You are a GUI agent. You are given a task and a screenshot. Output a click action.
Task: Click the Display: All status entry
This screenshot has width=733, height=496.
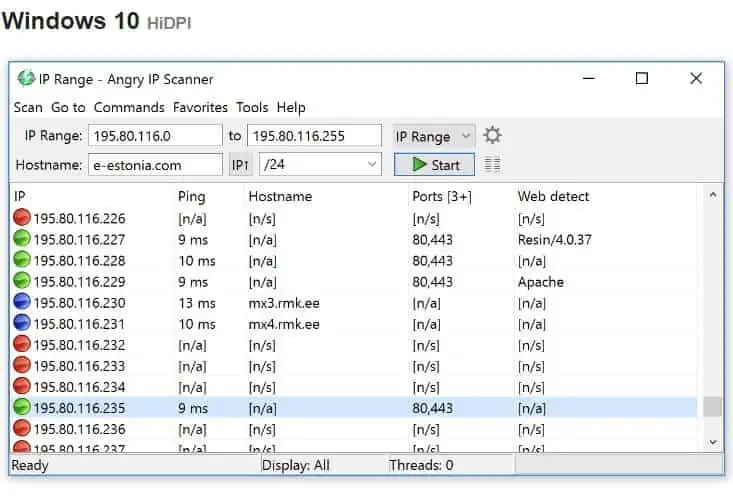pyautogui.click(x=295, y=465)
